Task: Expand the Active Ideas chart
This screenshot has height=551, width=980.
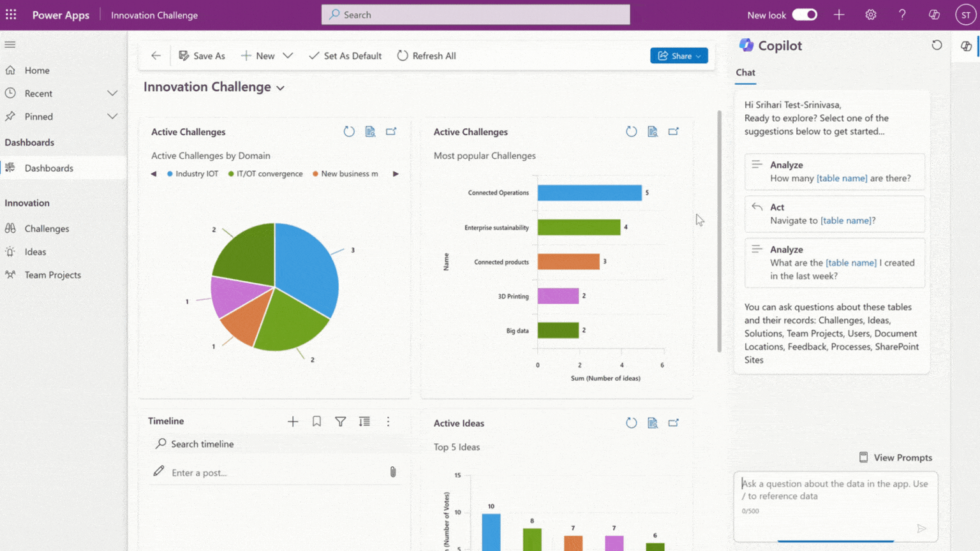Action: coord(673,423)
